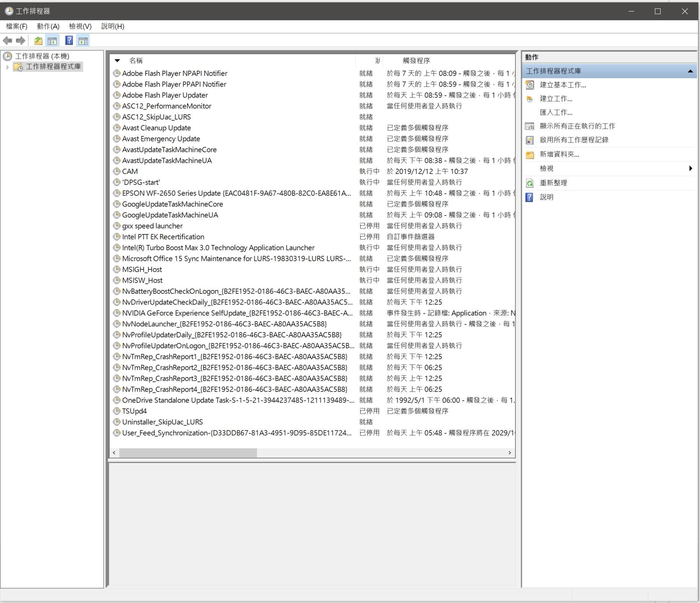700x603 pixels.
Task: Open the 檢視 submenu in the actions pane
Action: tap(546, 168)
